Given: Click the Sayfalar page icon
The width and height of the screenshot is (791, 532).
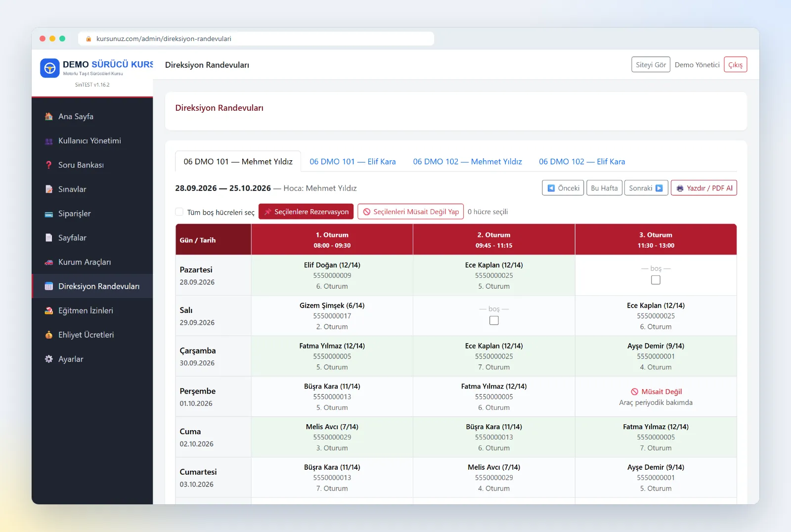Looking at the screenshot, I should (48, 238).
